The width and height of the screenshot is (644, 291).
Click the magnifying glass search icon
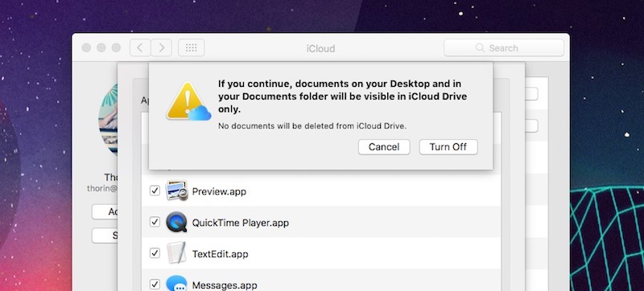[x=480, y=48]
